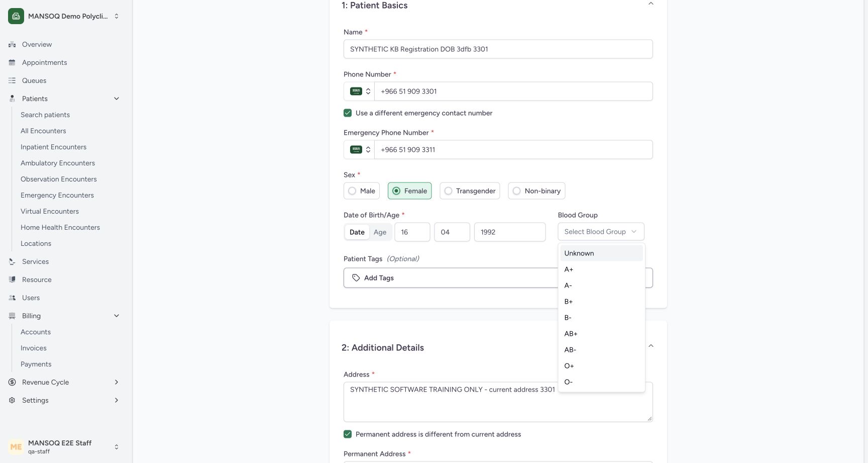Click the Appointments calendar icon
Screen dimensions: 868x463
click(x=12, y=62)
